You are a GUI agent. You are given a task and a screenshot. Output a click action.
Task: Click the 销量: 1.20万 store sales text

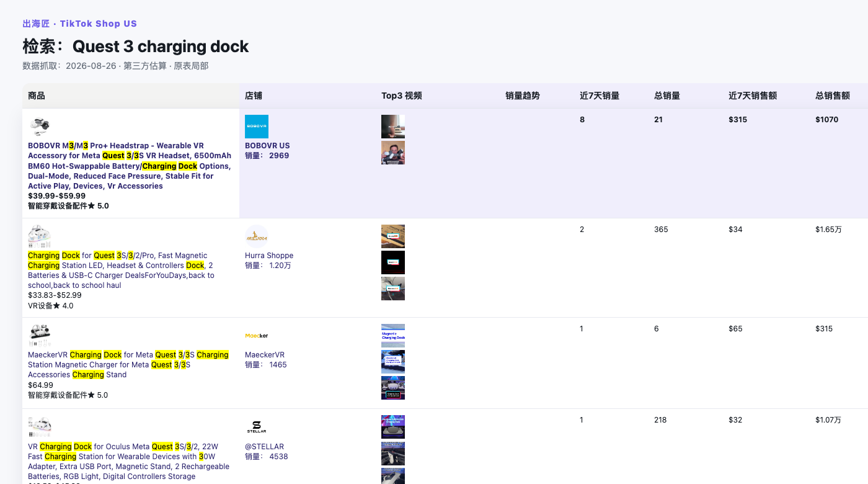tap(268, 266)
